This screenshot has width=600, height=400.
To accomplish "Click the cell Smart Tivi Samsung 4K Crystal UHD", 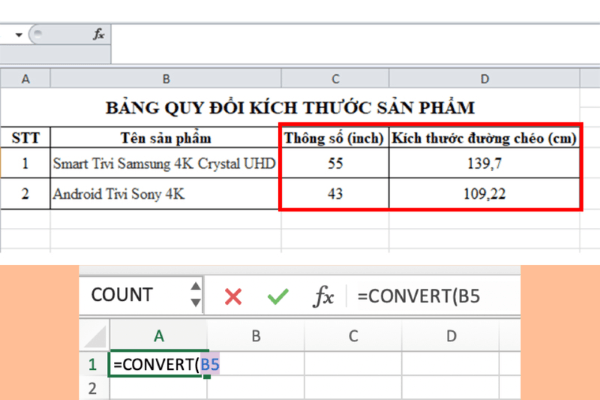I will [x=166, y=163].
